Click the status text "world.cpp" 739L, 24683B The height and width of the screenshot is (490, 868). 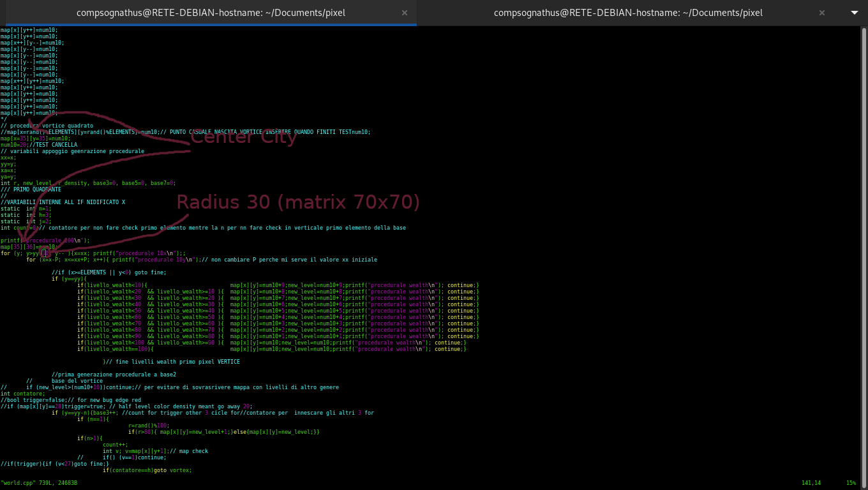pos(39,483)
